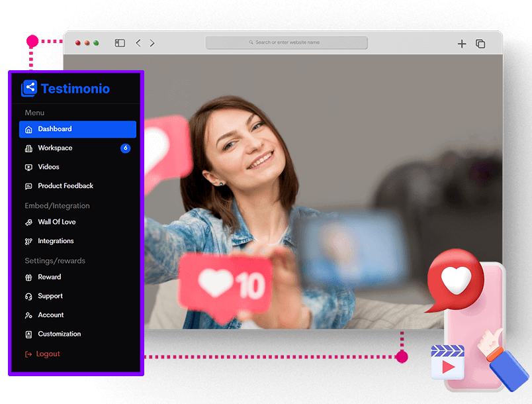
Task: Open the Reward settings
Action: [49, 277]
